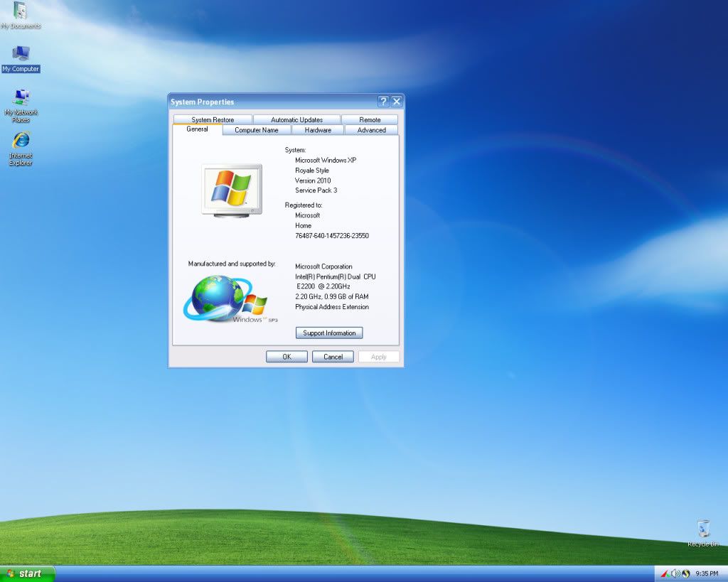
Task: Click the "System:" label
Action: tap(295, 150)
